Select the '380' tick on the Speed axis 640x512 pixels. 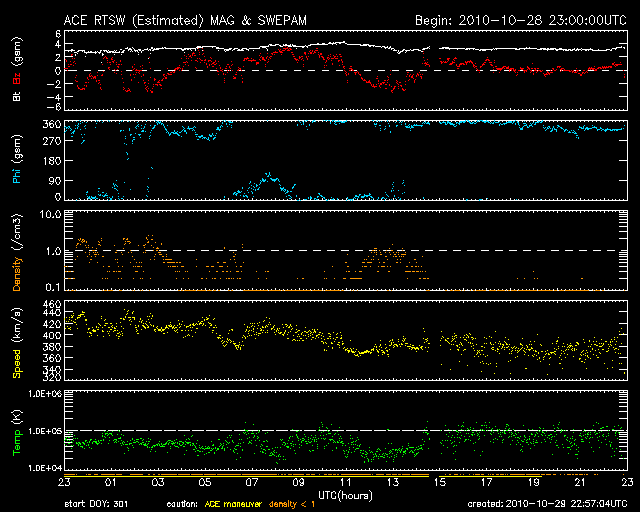52,347
